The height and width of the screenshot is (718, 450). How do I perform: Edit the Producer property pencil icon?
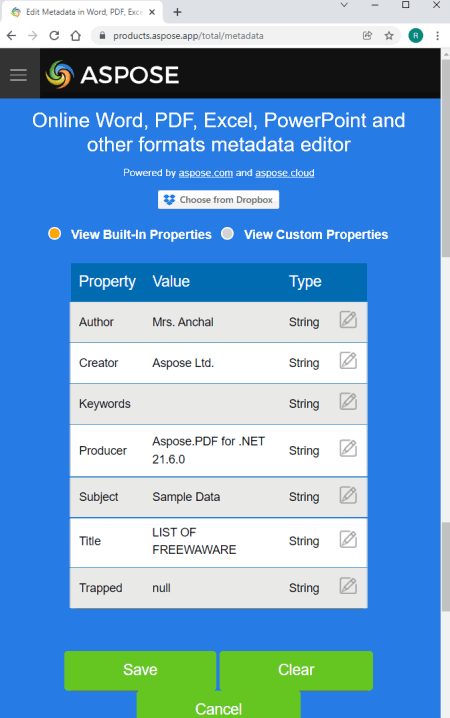pos(348,448)
